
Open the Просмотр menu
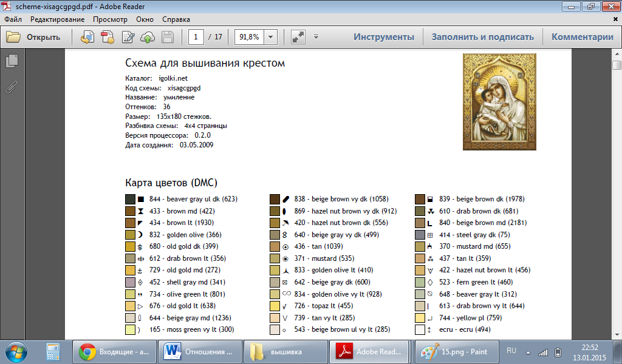tap(110, 19)
